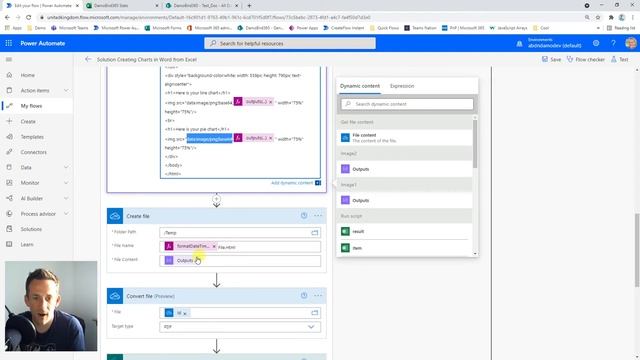The width and height of the screenshot is (640, 360).
Task: Open the app launcher waffle icon
Action: (x=9, y=43)
